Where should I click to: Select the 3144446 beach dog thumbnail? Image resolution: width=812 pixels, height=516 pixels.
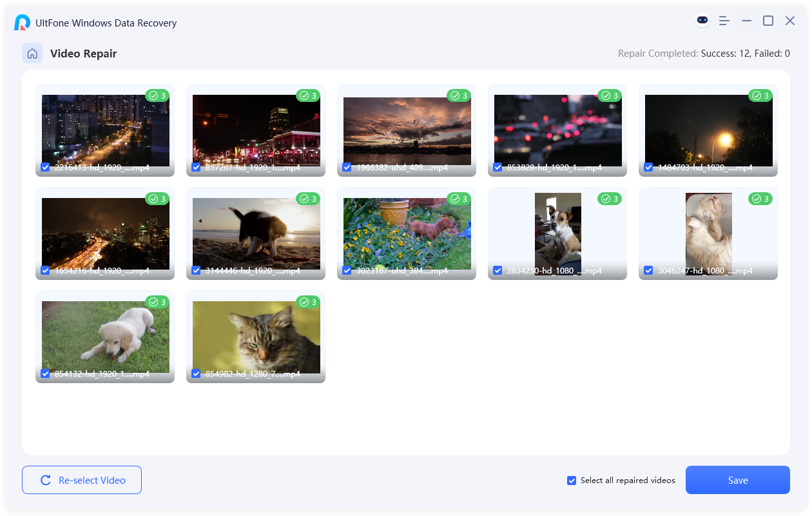click(255, 232)
